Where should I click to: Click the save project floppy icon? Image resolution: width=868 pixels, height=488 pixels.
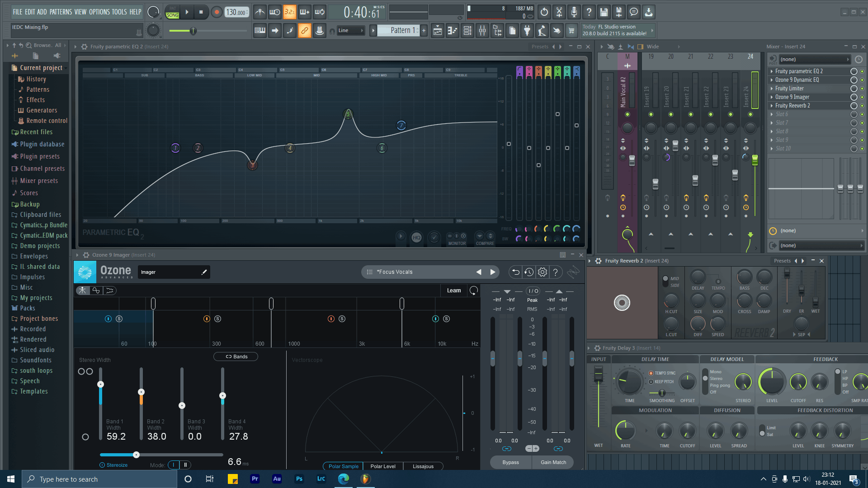coord(604,12)
